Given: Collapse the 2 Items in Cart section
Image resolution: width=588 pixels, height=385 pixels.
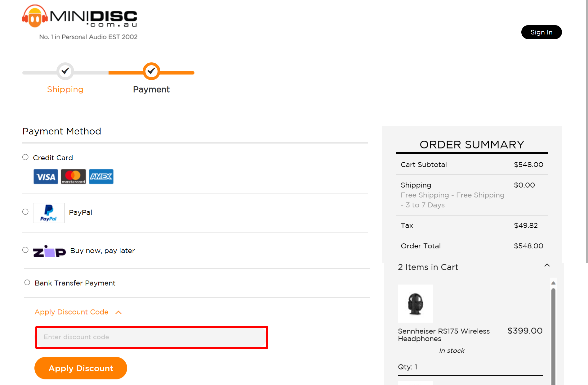Looking at the screenshot, I should [547, 265].
